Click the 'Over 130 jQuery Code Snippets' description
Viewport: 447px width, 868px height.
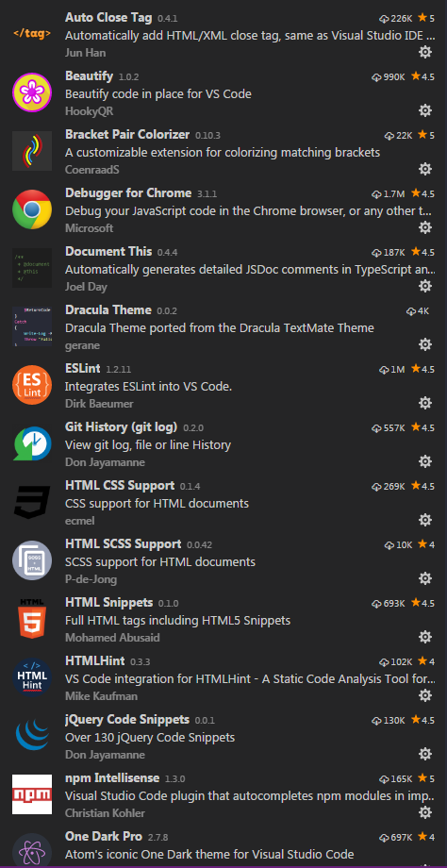tap(150, 738)
